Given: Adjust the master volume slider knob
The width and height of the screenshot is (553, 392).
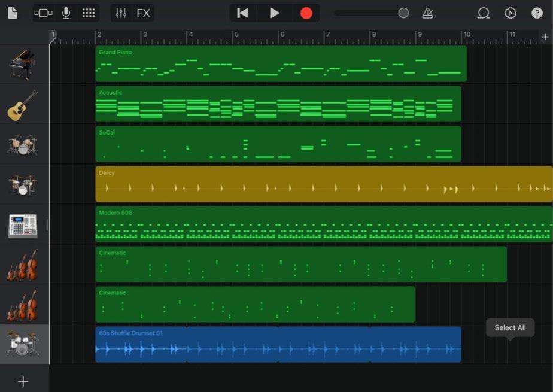Looking at the screenshot, I should 403,13.
